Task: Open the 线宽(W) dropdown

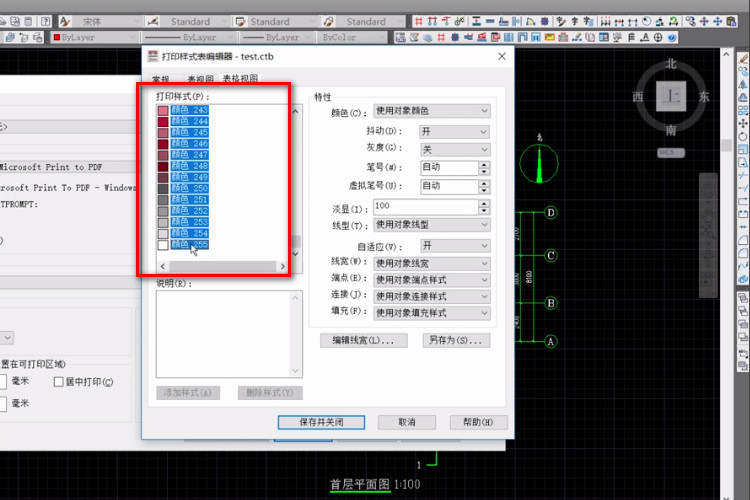Action: (431, 263)
